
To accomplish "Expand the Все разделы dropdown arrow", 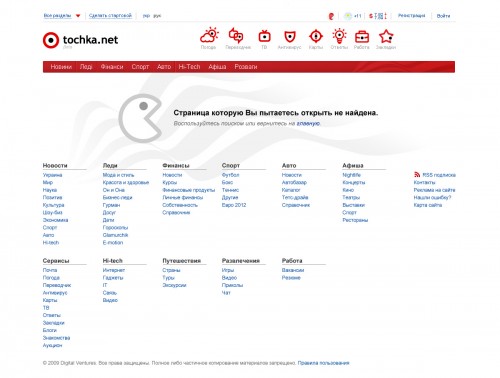I will click(x=78, y=16).
